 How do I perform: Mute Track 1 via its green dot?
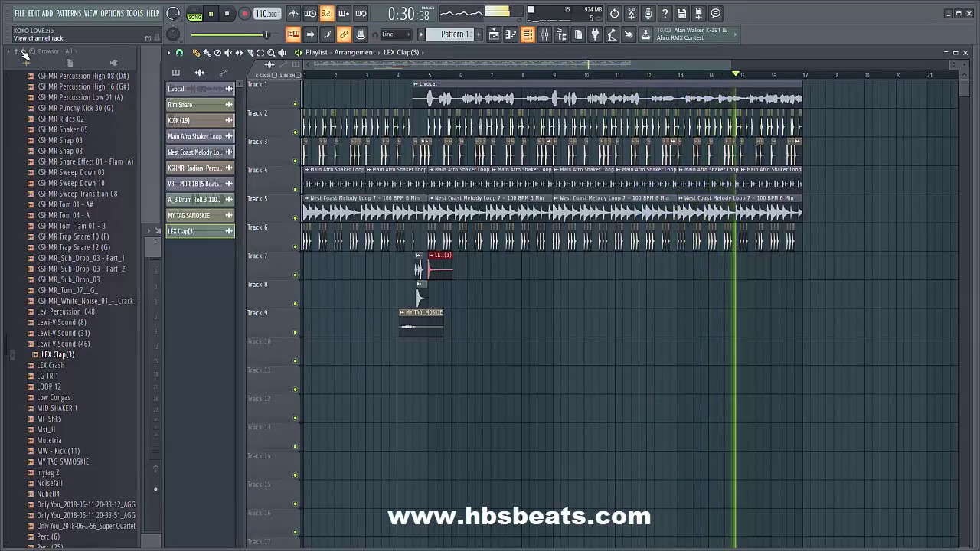(295, 104)
